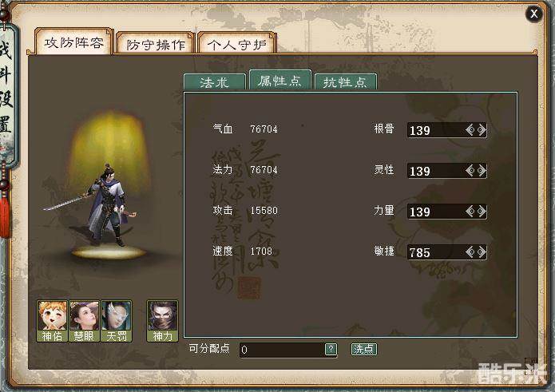Select the 神佑 skill icon
555x392 pixels.
[x=52, y=321]
